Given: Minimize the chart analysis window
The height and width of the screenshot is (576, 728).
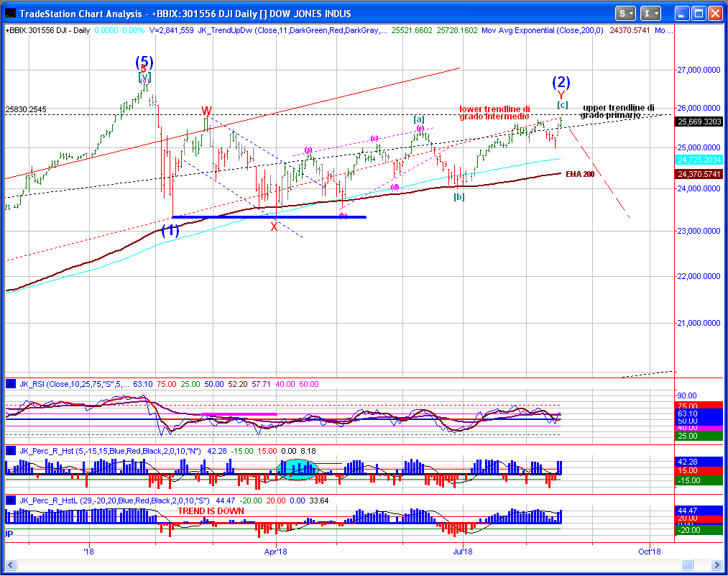Looking at the screenshot, I should [681, 14].
